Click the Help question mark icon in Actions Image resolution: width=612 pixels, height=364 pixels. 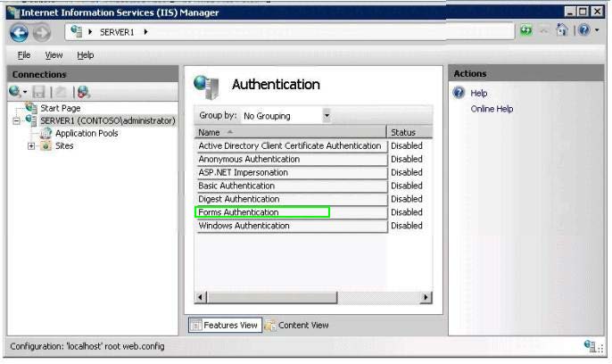pyautogui.click(x=459, y=93)
